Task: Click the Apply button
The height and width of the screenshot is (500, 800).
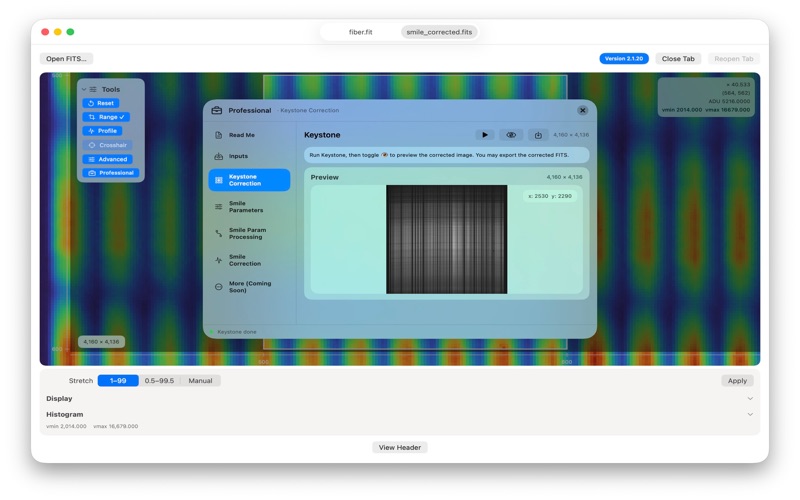Action: 737,381
